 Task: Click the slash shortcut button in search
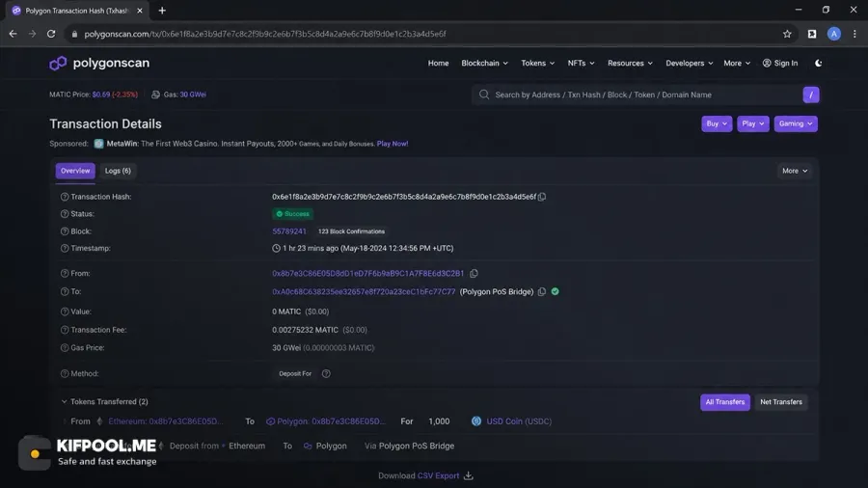[x=811, y=95]
